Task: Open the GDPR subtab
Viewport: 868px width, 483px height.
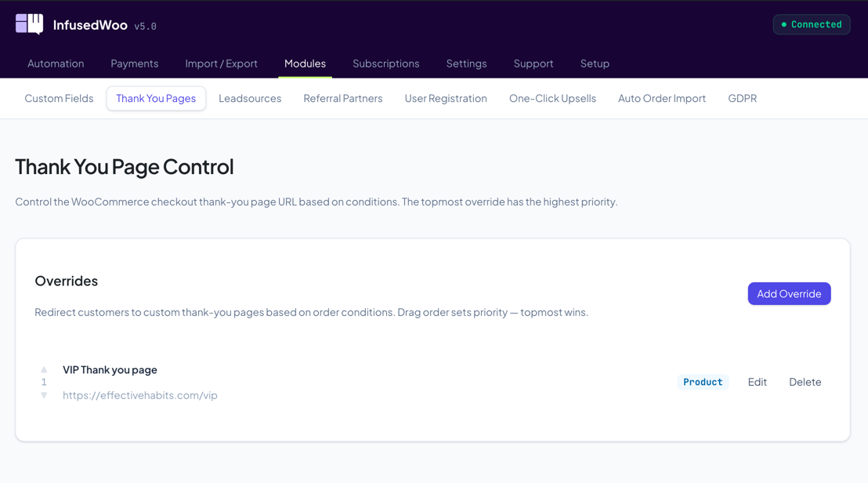Action: tap(742, 98)
